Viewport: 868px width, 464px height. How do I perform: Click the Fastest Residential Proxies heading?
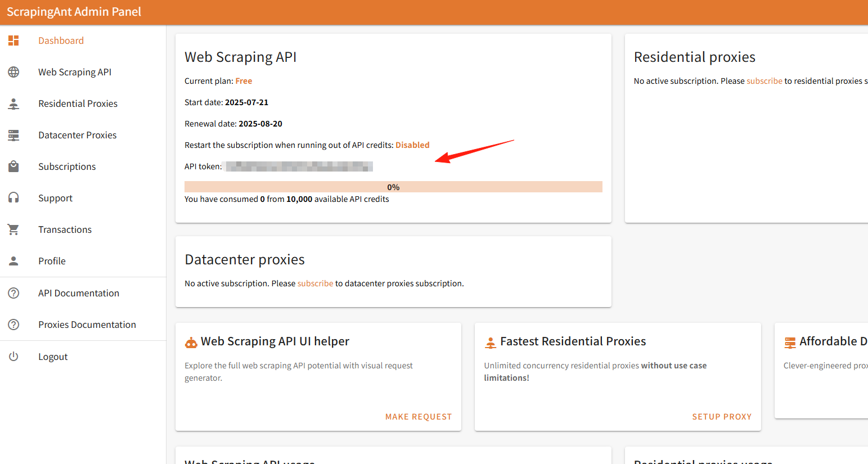coord(573,341)
